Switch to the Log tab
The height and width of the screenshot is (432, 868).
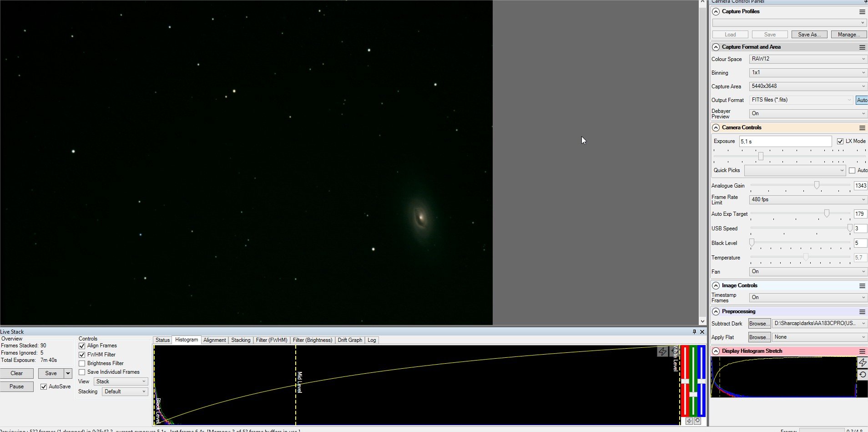pyautogui.click(x=372, y=341)
